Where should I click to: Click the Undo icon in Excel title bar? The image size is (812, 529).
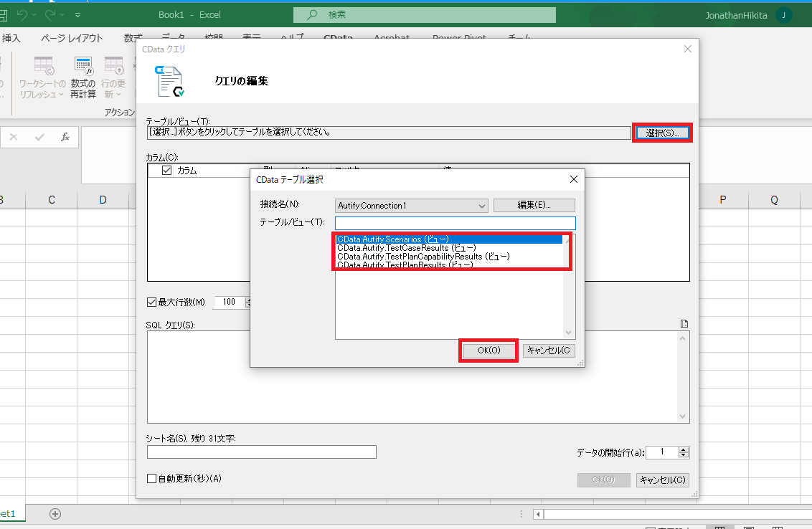(x=22, y=15)
